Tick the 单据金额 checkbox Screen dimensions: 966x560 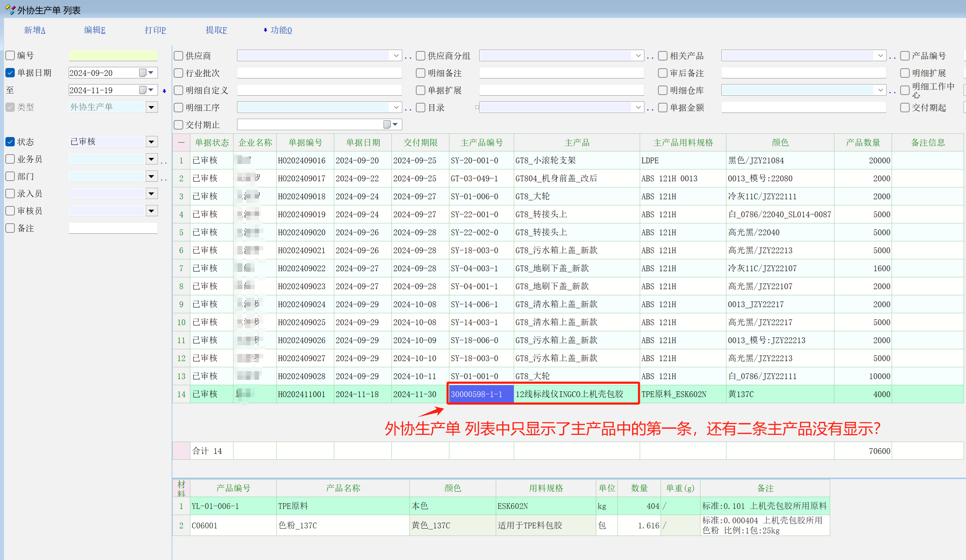663,108
